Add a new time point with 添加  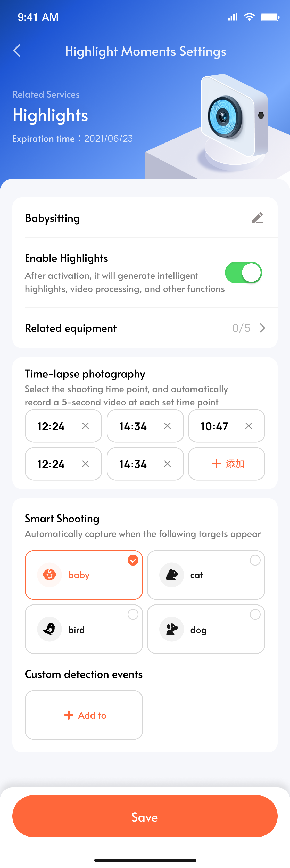226,464
